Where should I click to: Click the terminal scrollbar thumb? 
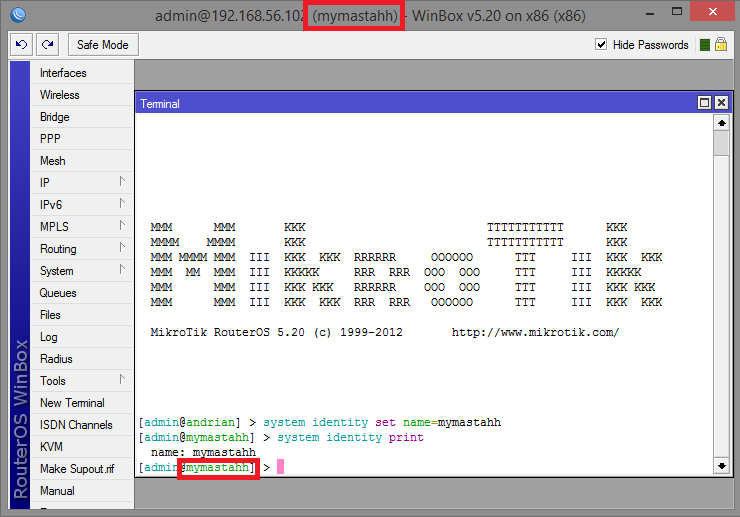(x=721, y=143)
